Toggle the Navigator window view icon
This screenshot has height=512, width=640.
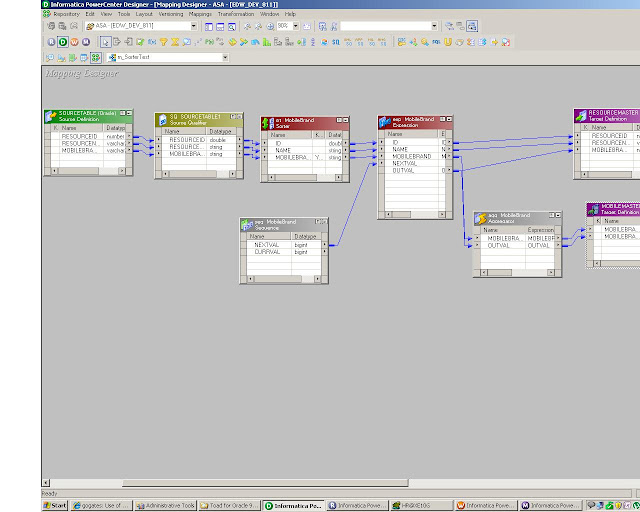tap(209, 27)
